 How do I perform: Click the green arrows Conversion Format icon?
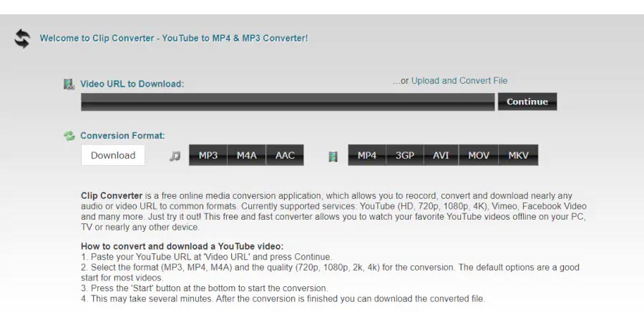69,136
